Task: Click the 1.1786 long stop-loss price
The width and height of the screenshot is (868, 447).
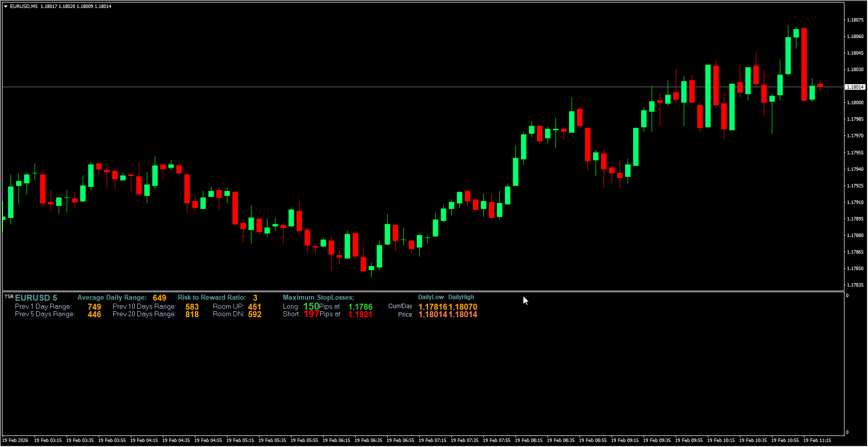Action: 360,307
